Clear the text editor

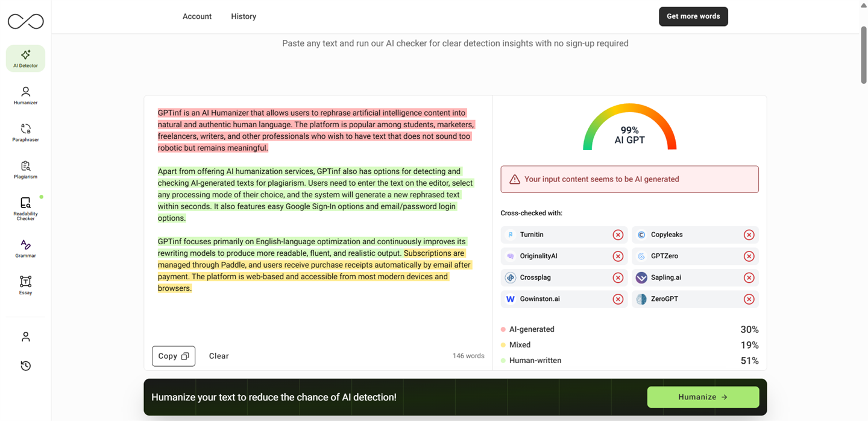(x=219, y=356)
